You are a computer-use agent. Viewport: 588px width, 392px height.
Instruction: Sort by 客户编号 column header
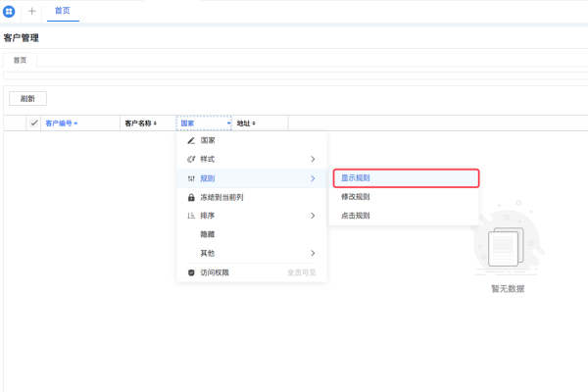coord(59,123)
